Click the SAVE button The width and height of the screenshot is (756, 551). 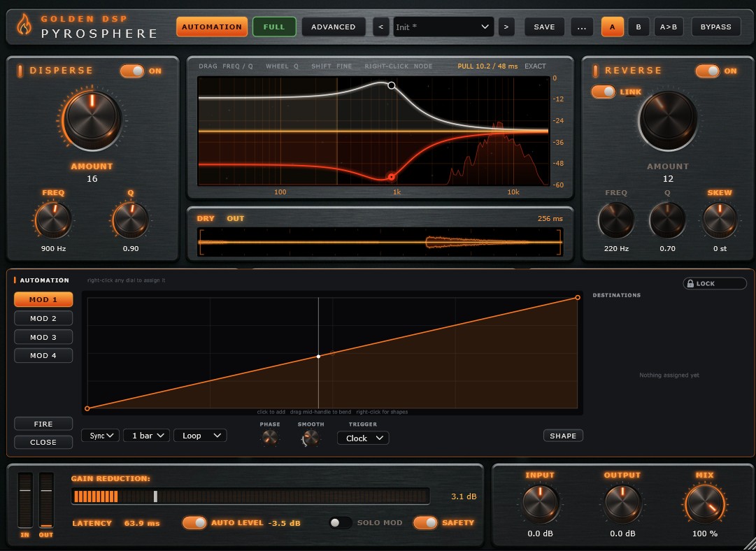click(x=544, y=27)
